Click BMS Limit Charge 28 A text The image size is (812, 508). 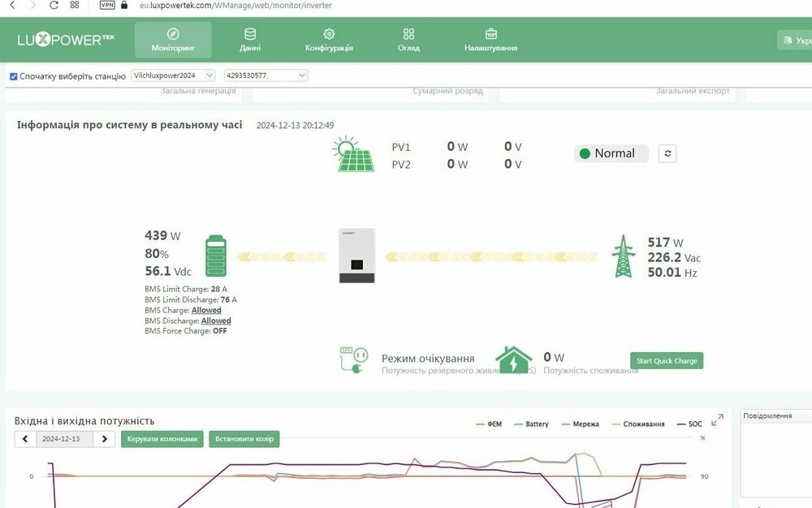[x=186, y=289]
